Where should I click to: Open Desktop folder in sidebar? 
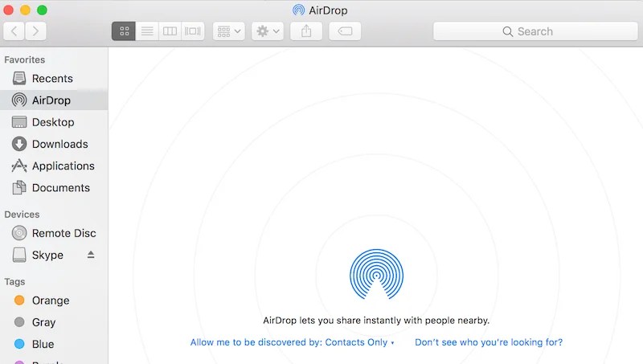(54, 122)
